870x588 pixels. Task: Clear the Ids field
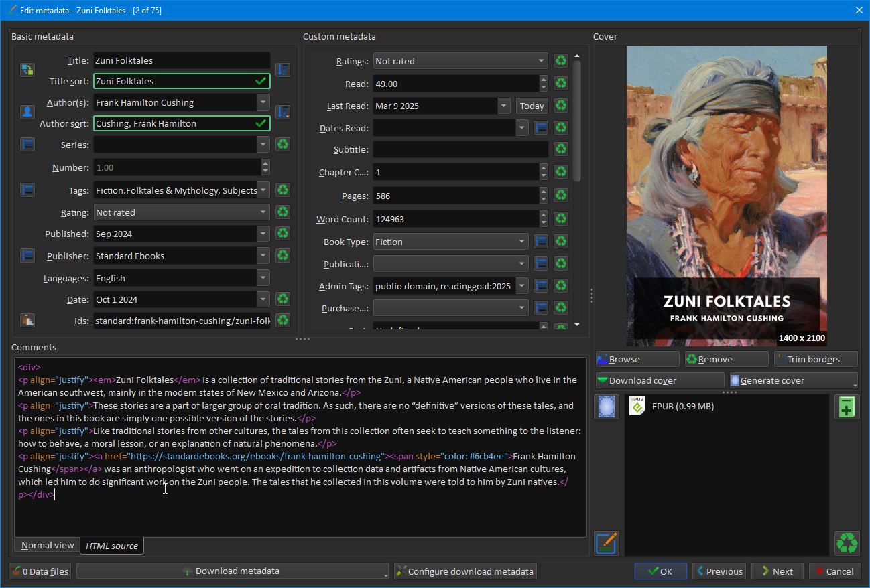tap(283, 321)
